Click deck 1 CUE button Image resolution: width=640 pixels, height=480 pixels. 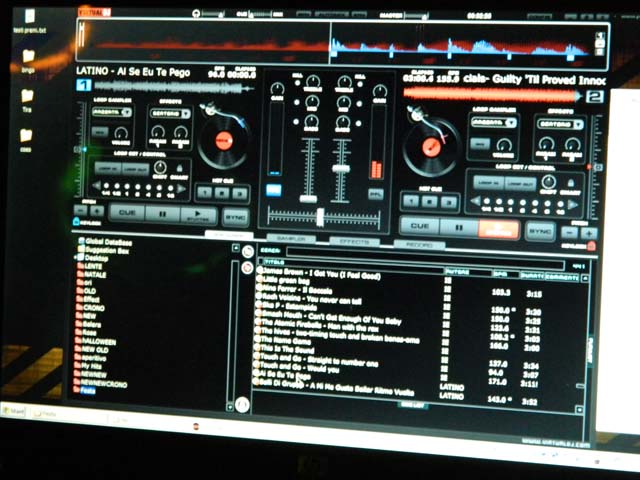(127, 213)
